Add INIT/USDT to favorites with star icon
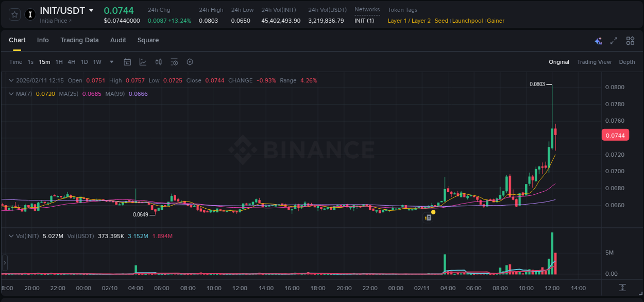Image resolution: width=644 pixels, height=302 pixels. click(x=14, y=14)
